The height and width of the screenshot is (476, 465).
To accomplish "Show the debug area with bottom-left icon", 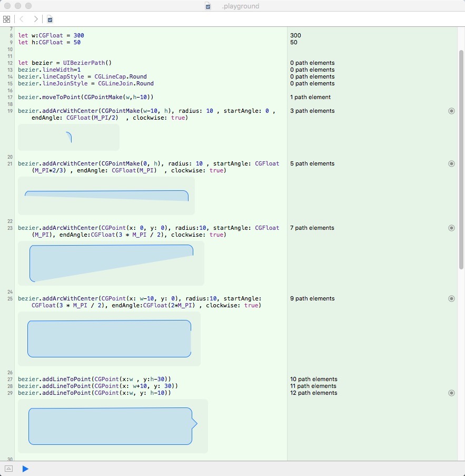I will click(x=8, y=469).
